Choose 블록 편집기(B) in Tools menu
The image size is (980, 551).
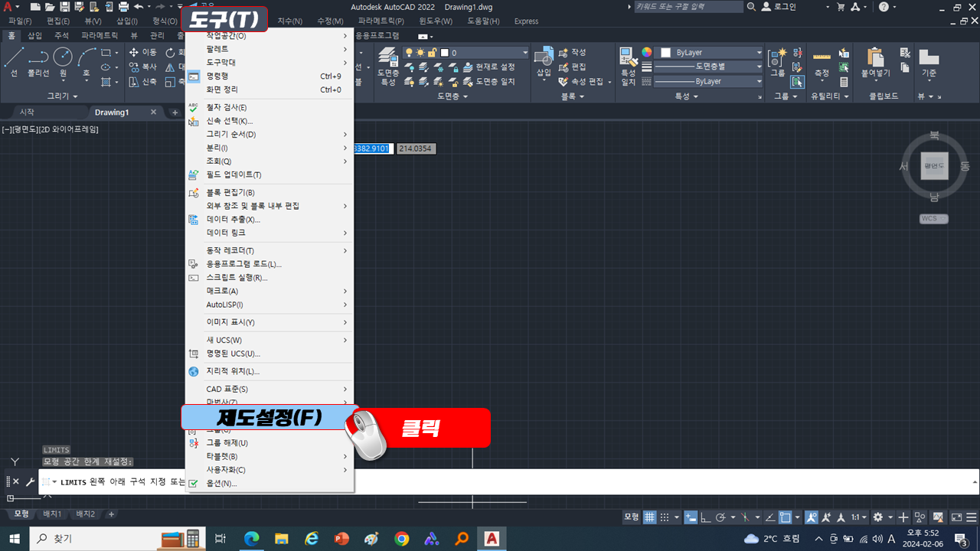(269, 192)
